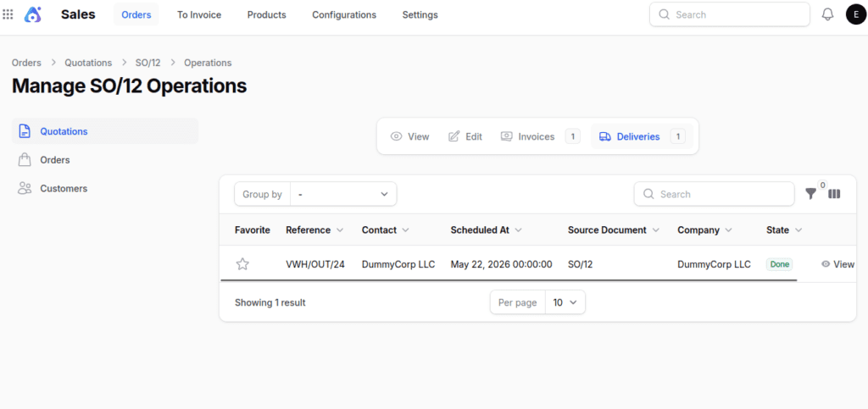This screenshot has width=868, height=409.
Task: Sort by Contact column chevron
Action: click(x=406, y=230)
